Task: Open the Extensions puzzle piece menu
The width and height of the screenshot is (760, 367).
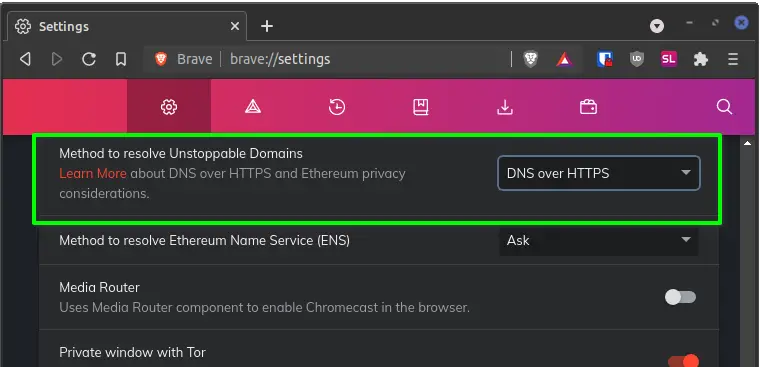Action: click(700, 59)
